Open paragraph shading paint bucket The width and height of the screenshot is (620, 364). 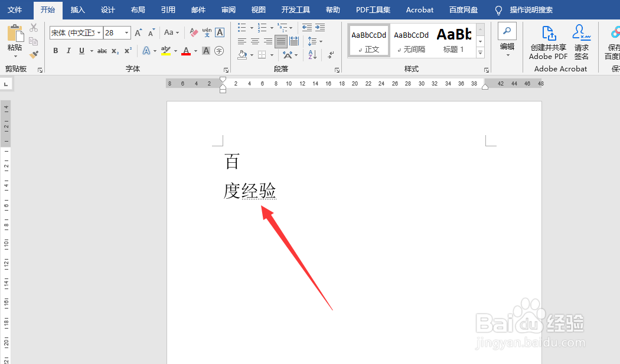(x=242, y=54)
